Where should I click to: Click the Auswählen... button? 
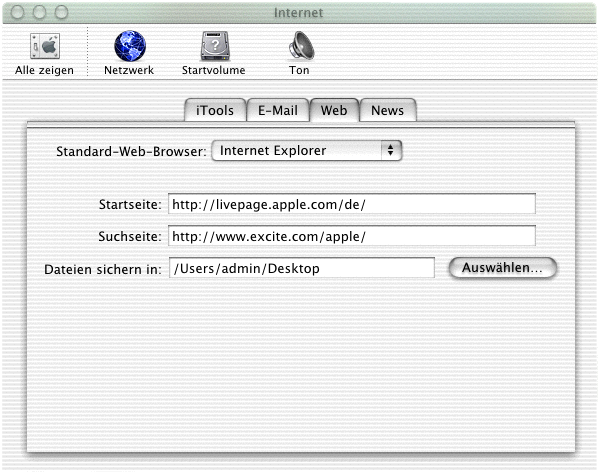pyautogui.click(x=502, y=268)
